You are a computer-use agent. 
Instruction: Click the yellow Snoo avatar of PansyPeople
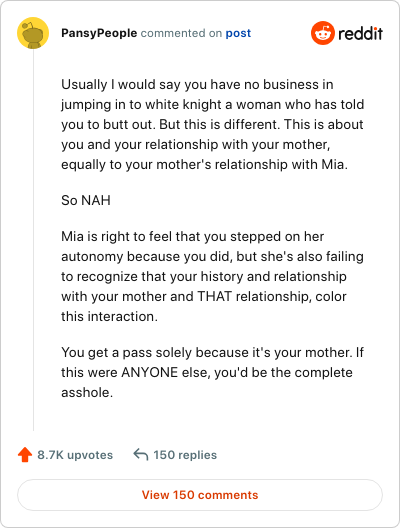[x=33, y=33]
